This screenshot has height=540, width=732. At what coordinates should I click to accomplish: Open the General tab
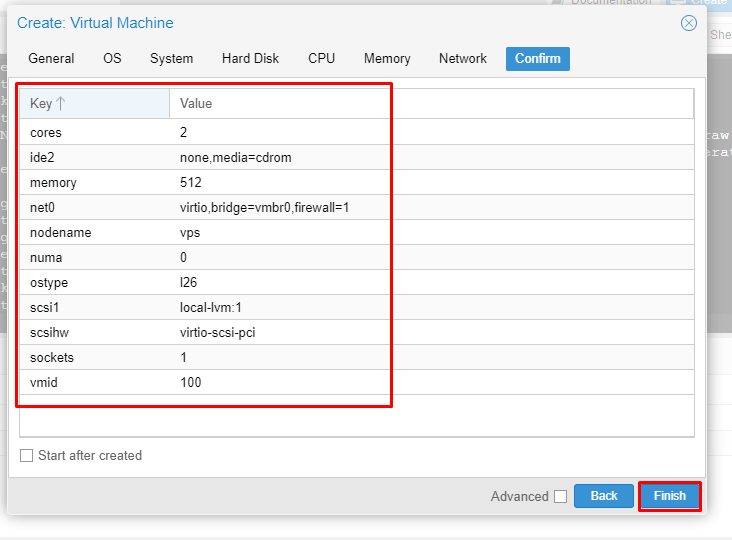[x=51, y=59]
